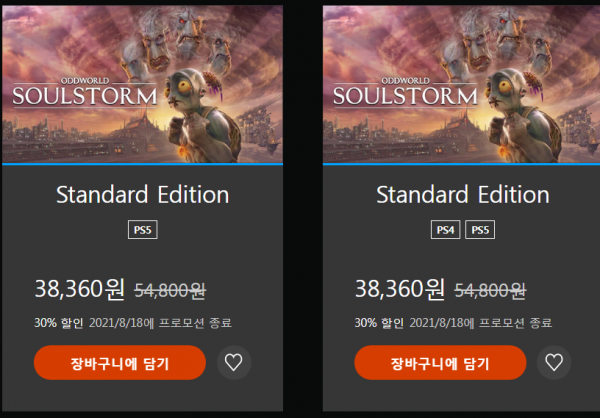
Task: Click the Standard Edition title above the single PS5 badge
Action: 143,194
